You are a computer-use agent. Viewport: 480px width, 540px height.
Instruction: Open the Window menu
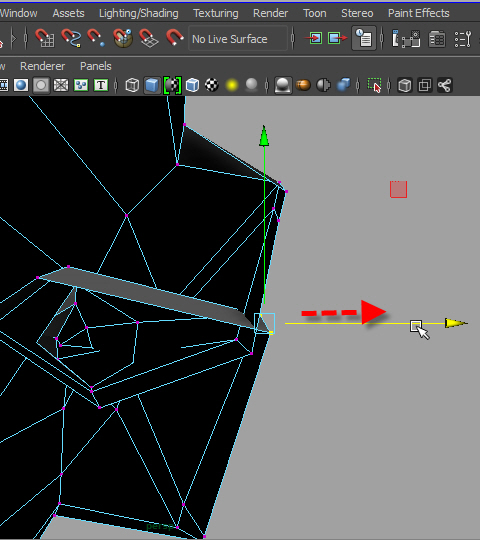tap(19, 13)
